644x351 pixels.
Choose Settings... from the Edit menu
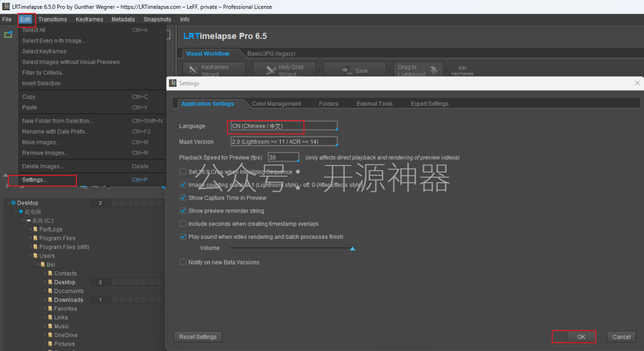tap(92, 180)
